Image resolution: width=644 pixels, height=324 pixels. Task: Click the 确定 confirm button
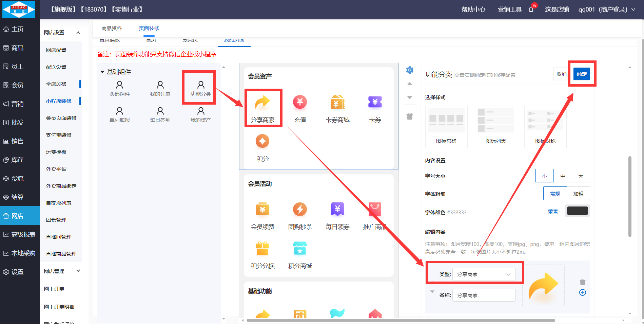point(582,74)
